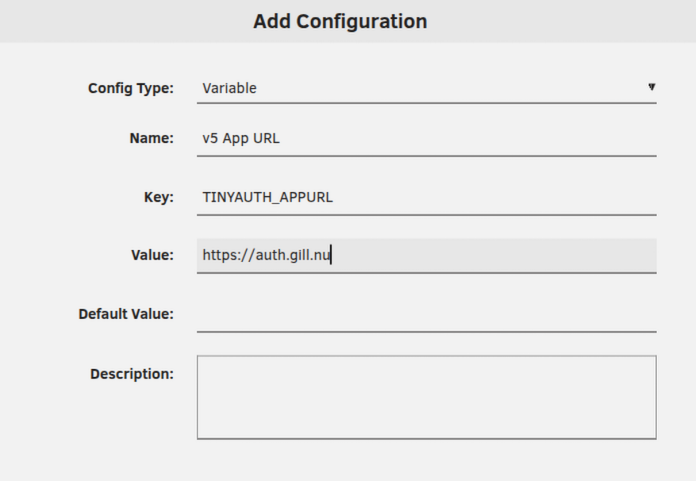Open the Config Type dropdown
Viewport: 696px width, 481px height.
coord(426,88)
